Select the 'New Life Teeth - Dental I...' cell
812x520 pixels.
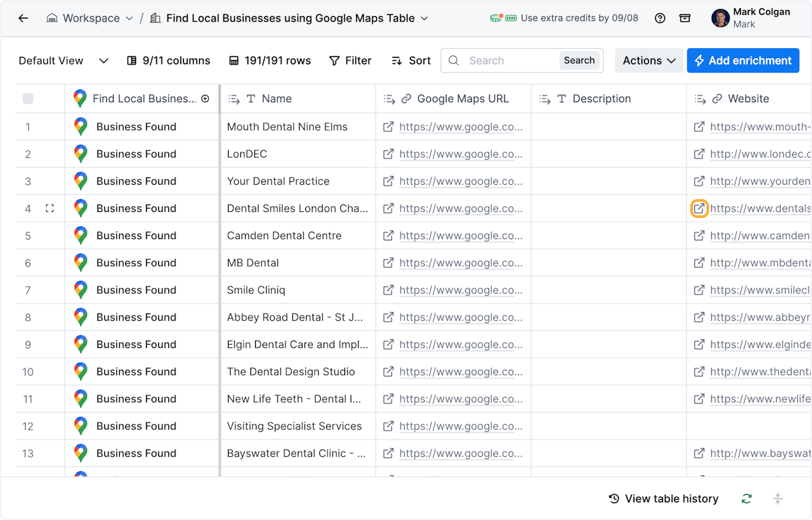[x=298, y=399]
